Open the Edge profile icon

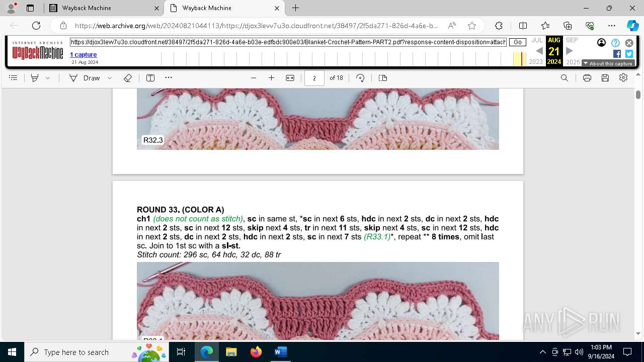tap(11, 8)
